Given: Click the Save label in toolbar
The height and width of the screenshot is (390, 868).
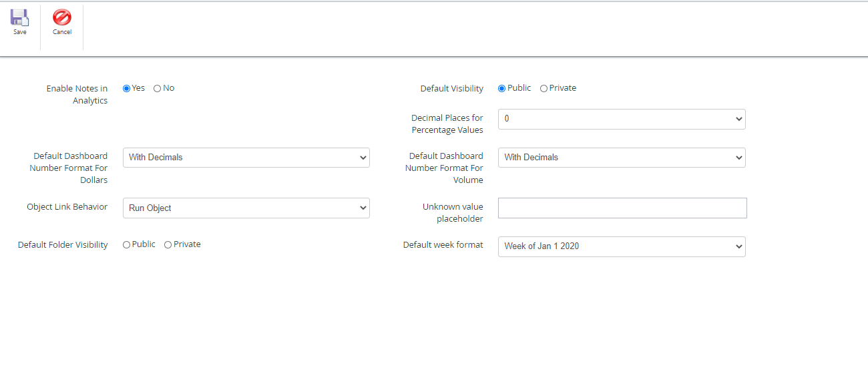Looking at the screenshot, I should point(20,32).
